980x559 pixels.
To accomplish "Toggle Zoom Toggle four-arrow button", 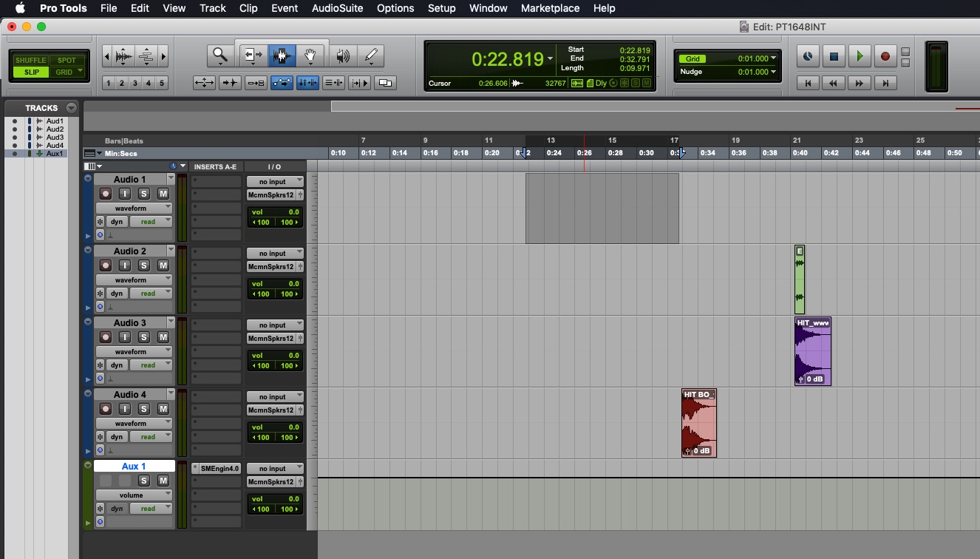I will [204, 83].
